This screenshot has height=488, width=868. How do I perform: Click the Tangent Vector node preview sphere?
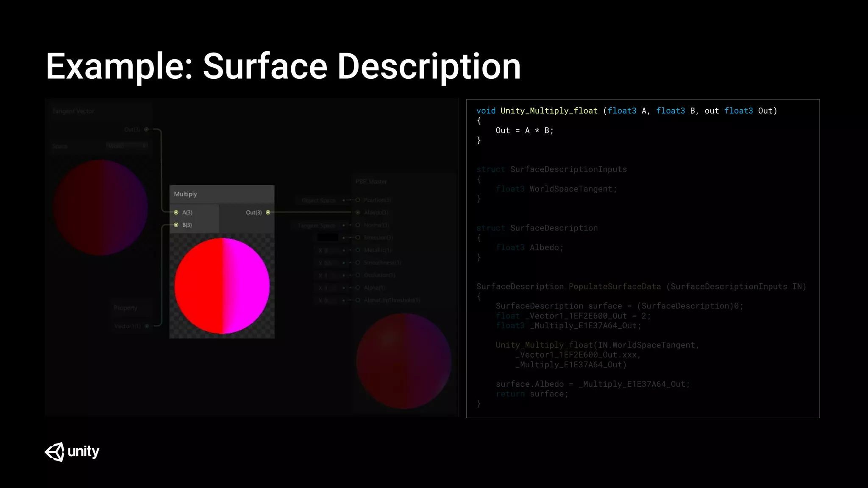click(100, 208)
